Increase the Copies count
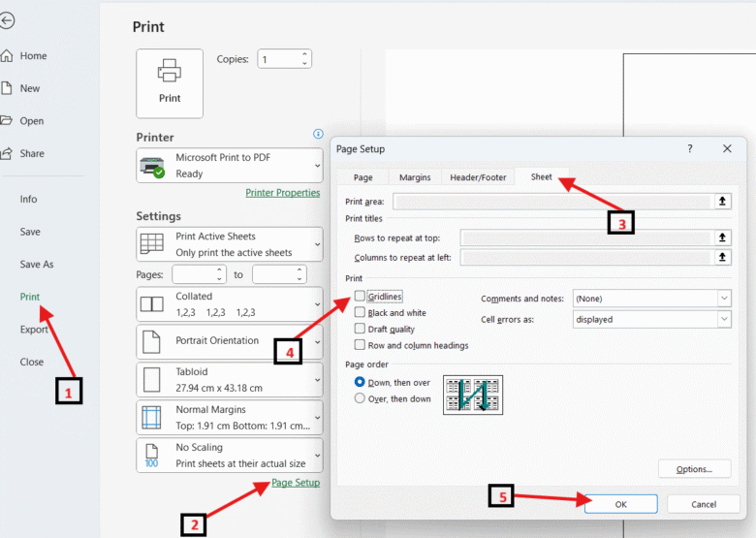Image resolution: width=756 pixels, height=538 pixels. click(x=304, y=54)
